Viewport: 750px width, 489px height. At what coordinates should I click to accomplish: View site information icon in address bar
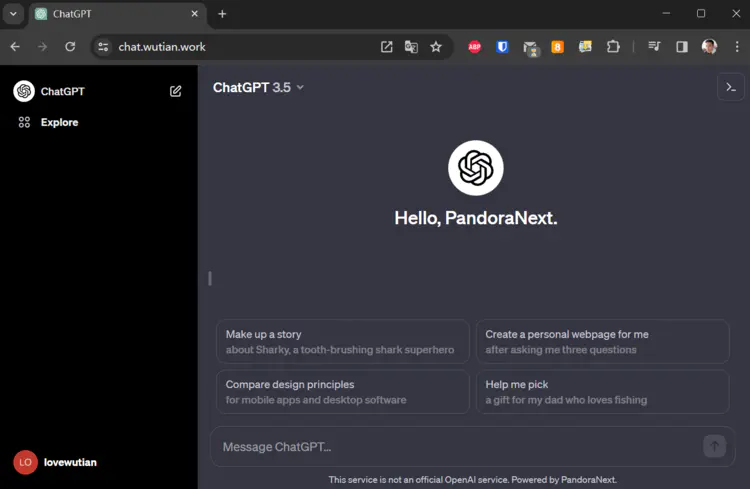tap(103, 47)
